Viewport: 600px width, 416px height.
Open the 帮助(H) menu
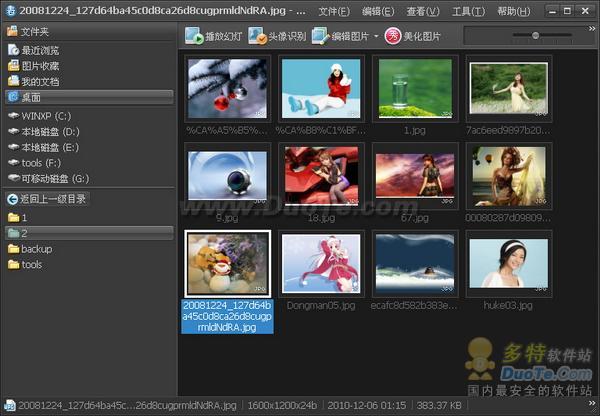pos(514,11)
